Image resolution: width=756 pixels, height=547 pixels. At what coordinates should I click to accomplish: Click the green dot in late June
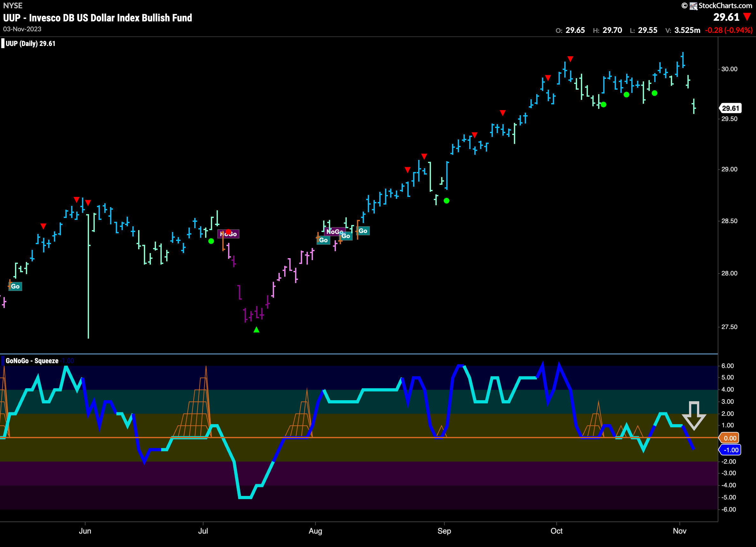[x=211, y=241]
